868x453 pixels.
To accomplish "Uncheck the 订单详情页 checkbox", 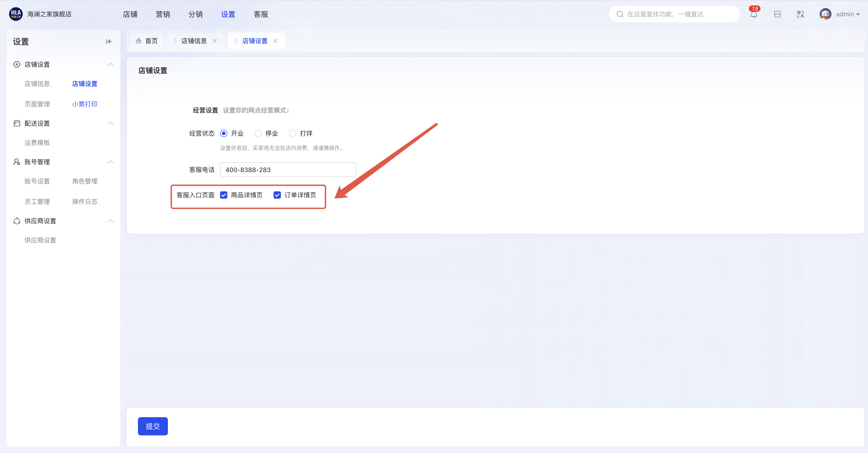I will pos(277,195).
